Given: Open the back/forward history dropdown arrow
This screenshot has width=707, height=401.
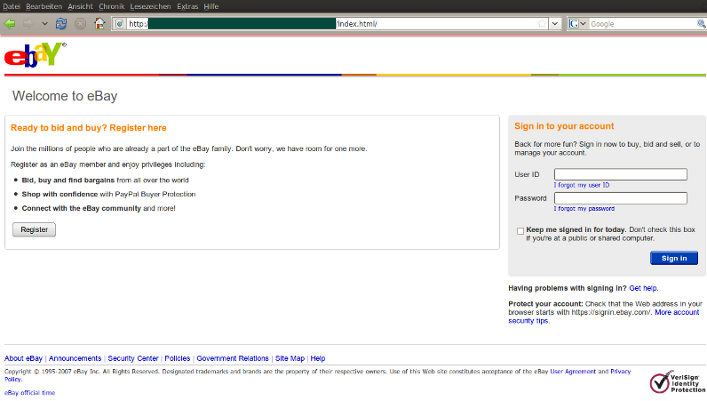Looking at the screenshot, I should click(x=45, y=23).
